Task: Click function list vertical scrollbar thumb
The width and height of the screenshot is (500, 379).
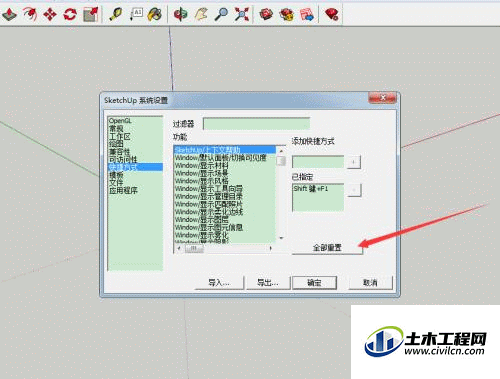Action: pos(281,161)
